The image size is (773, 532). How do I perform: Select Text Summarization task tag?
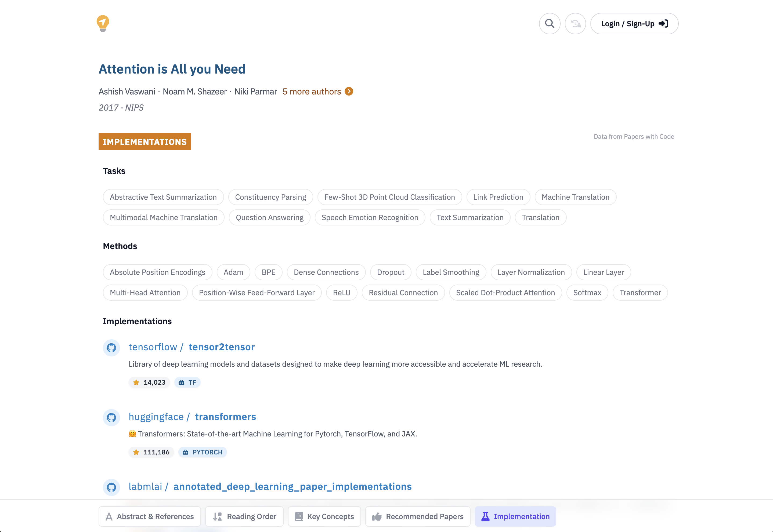(x=470, y=217)
